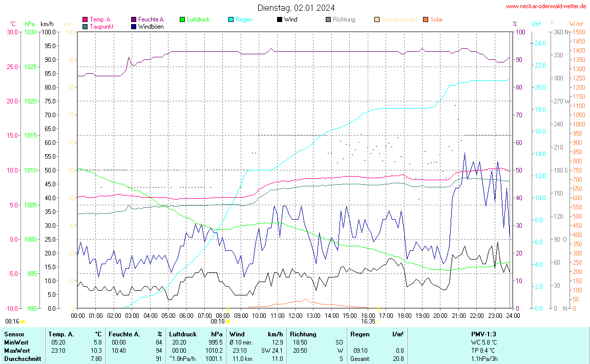Click the 16:35 sunset marker label
Viewport: 590px width, 364px height.
pyautogui.click(x=368, y=322)
